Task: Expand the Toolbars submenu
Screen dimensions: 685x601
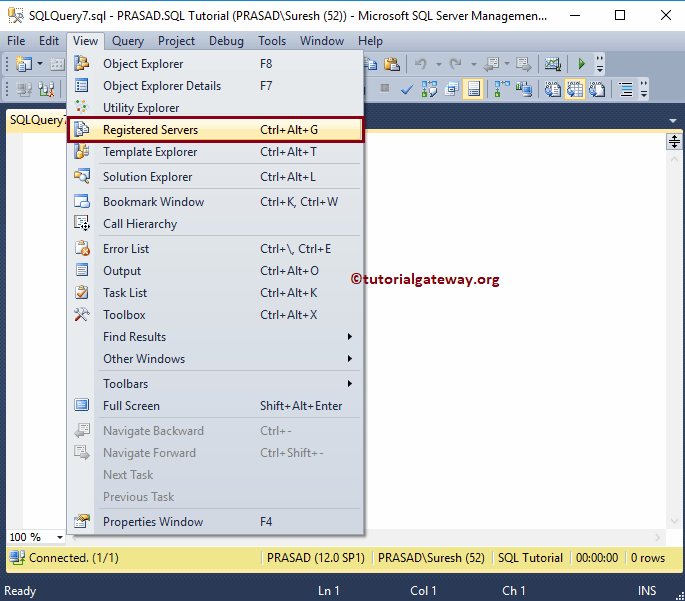Action: click(x=216, y=383)
